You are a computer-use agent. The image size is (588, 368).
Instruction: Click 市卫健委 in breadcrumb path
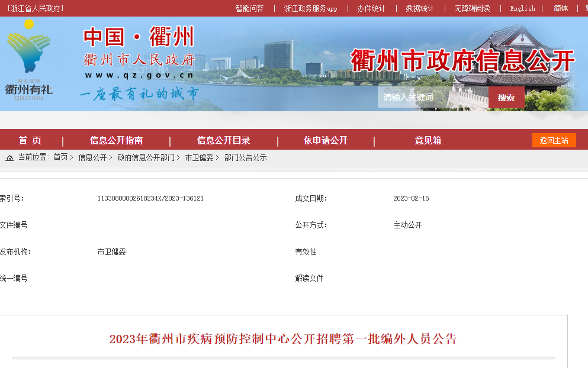[199, 158]
